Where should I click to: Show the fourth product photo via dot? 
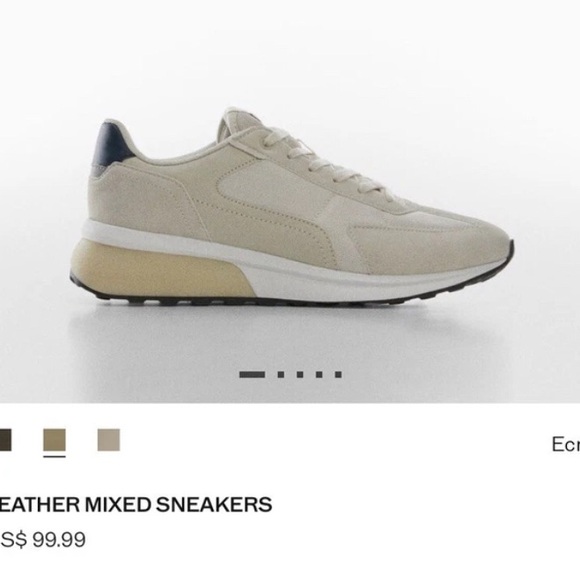(x=319, y=374)
